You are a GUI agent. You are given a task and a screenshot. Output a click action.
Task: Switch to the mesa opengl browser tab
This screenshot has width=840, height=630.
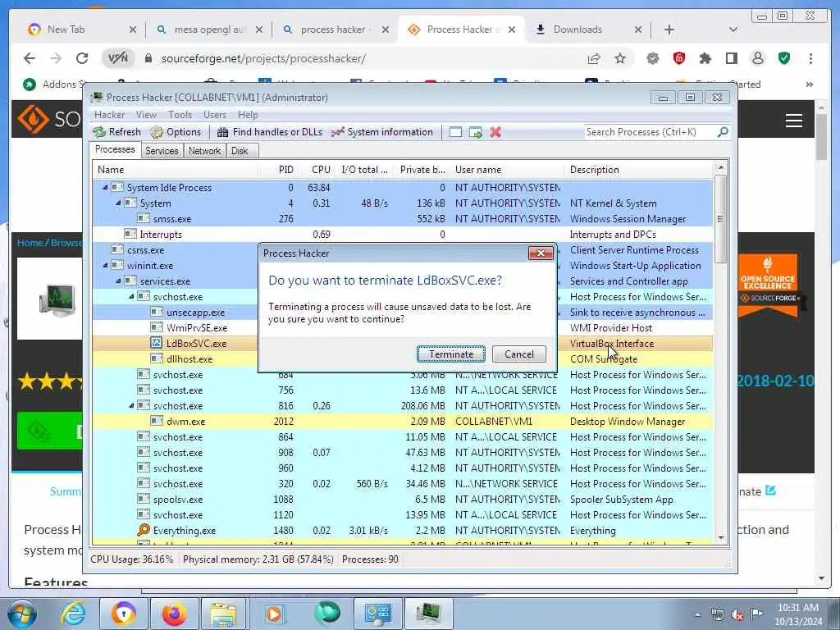click(x=208, y=30)
